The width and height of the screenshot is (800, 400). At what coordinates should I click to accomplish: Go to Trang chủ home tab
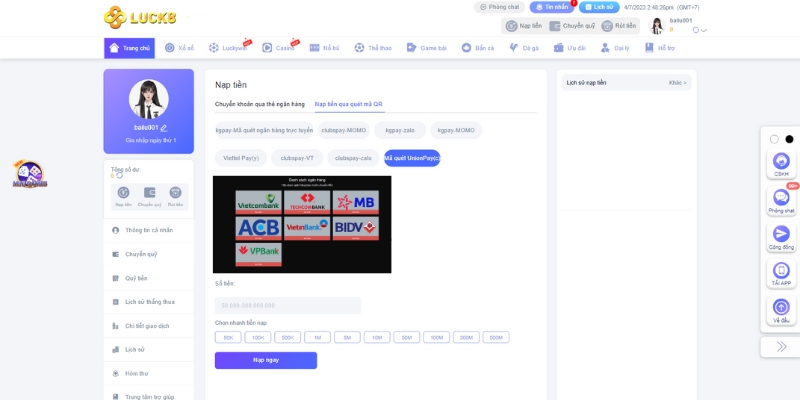130,48
